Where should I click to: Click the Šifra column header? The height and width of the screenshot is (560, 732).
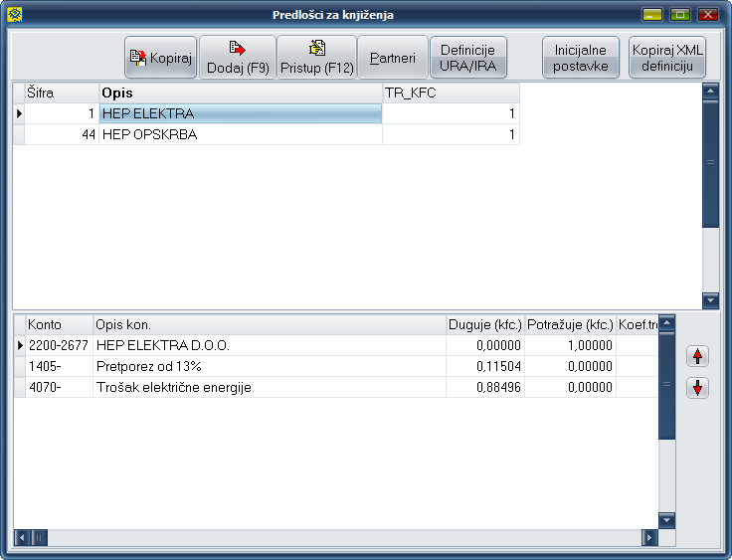coord(61,93)
